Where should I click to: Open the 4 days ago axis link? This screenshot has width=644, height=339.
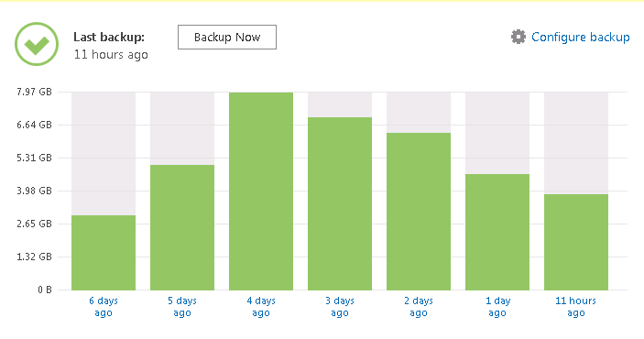pos(261,307)
